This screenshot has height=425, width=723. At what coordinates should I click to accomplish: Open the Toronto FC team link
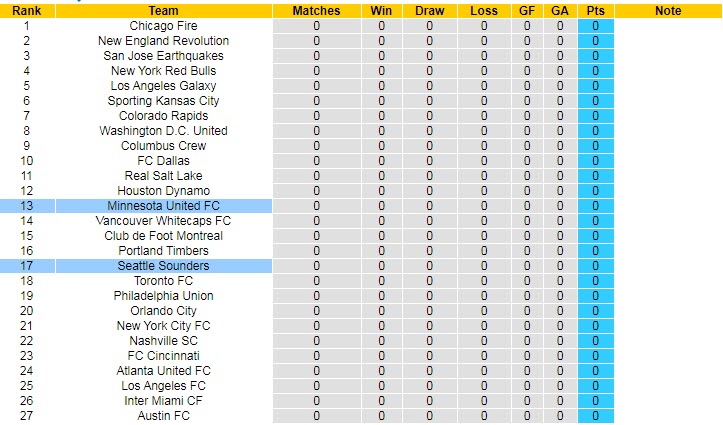pyautogui.click(x=163, y=281)
